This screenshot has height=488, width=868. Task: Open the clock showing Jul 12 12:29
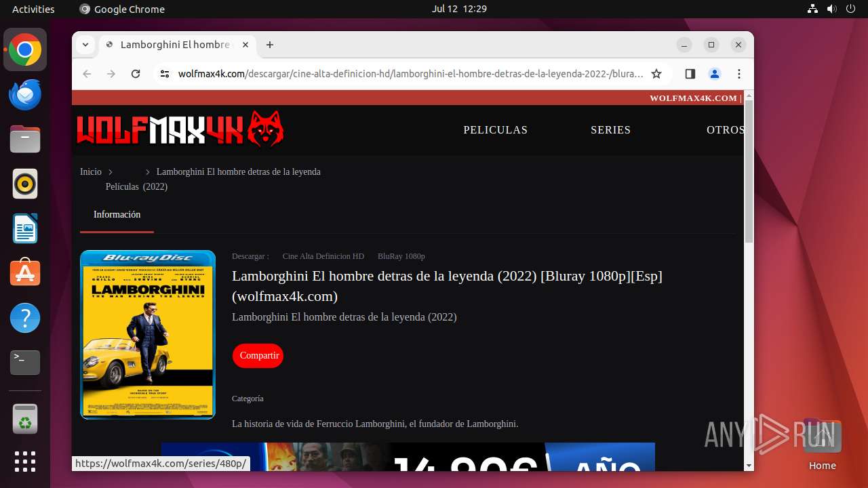[459, 9]
